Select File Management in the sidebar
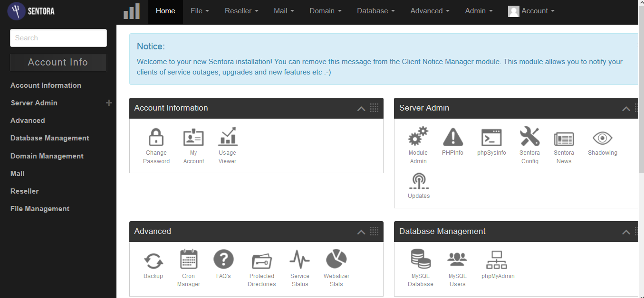 pos(40,209)
